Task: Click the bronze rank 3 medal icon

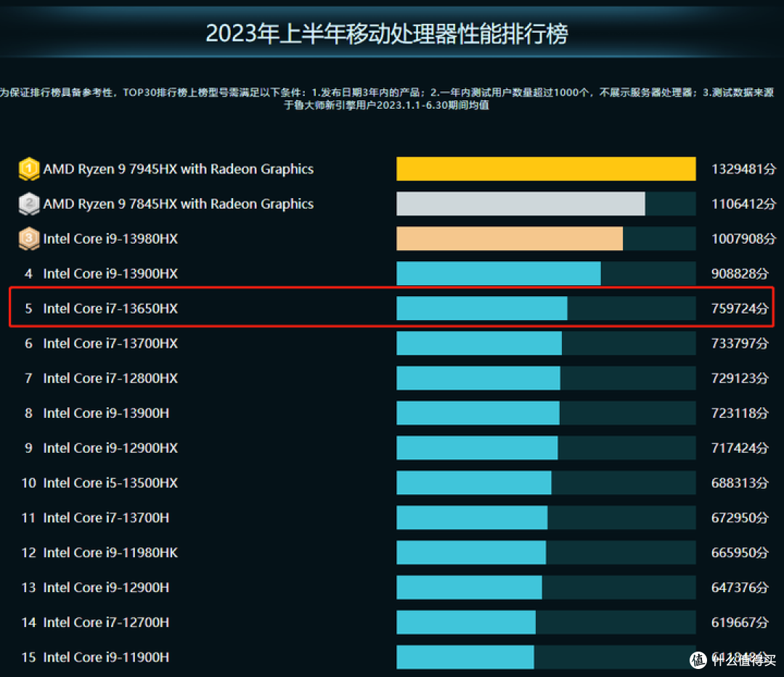Action: click(29, 239)
